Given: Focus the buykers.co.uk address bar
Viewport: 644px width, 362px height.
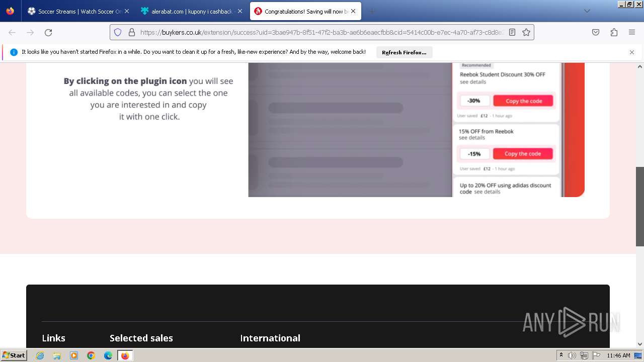Looking at the screenshot, I should [x=321, y=32].
